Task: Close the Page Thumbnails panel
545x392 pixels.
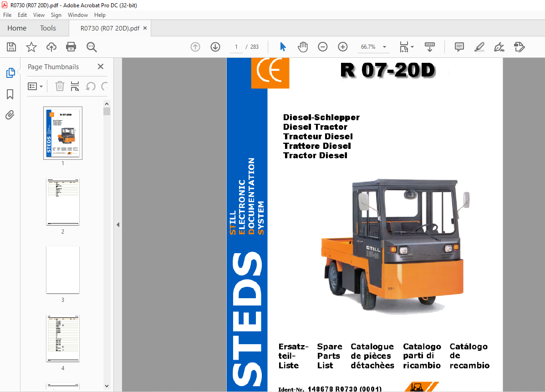Action: pyautogui.click(x=101, y=66)
